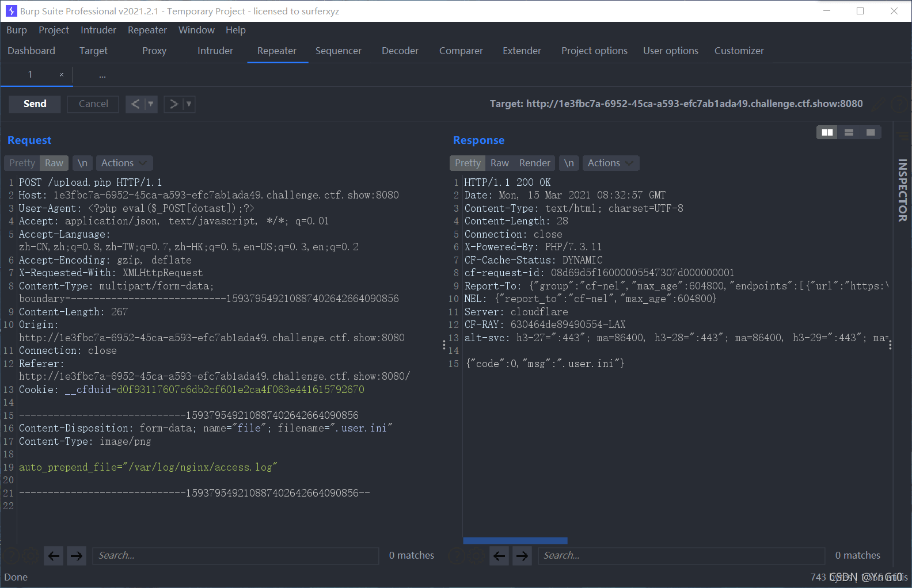The width and height of the screenshot is (912, 588).
Task: Open the Window menu
Action: point(196,30)
